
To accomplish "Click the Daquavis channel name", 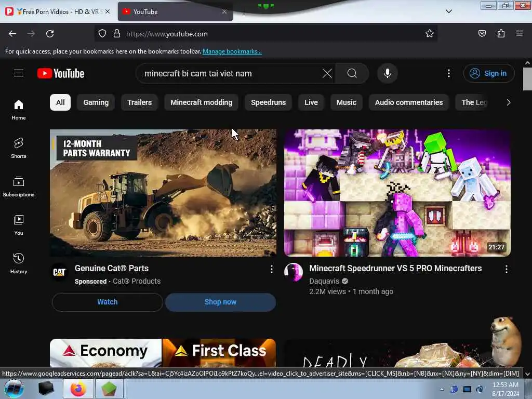I will pyautogui.click(x=324, y=281).
